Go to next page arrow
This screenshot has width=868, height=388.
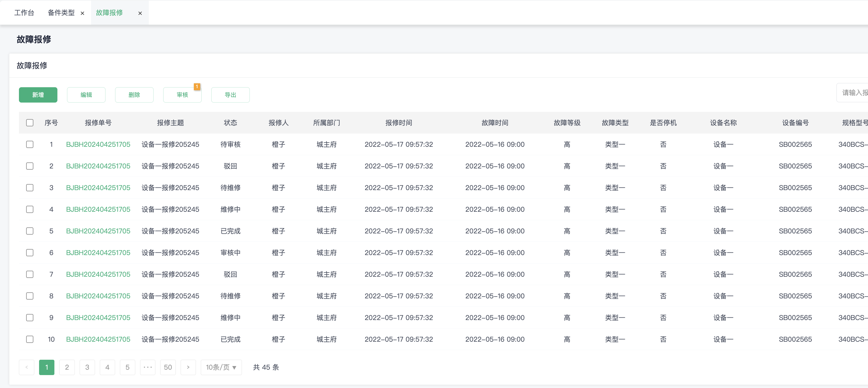(188, 367)
